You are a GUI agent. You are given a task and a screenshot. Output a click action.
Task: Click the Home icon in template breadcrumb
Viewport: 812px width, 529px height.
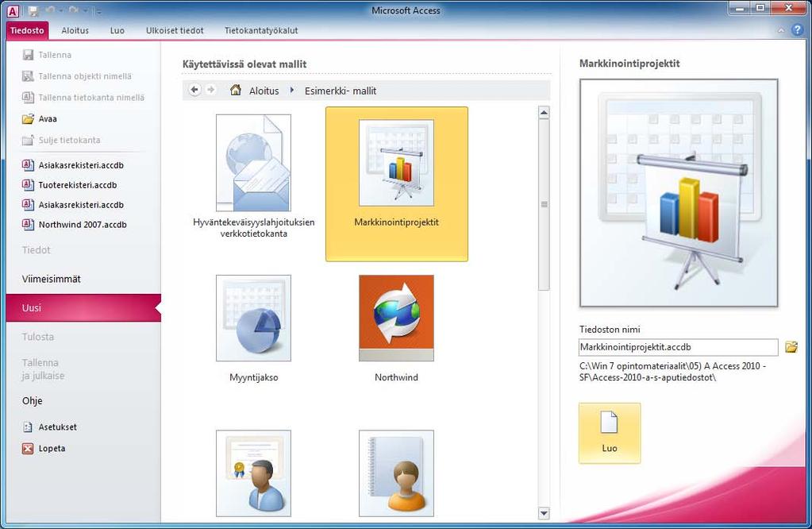(236, 91)
